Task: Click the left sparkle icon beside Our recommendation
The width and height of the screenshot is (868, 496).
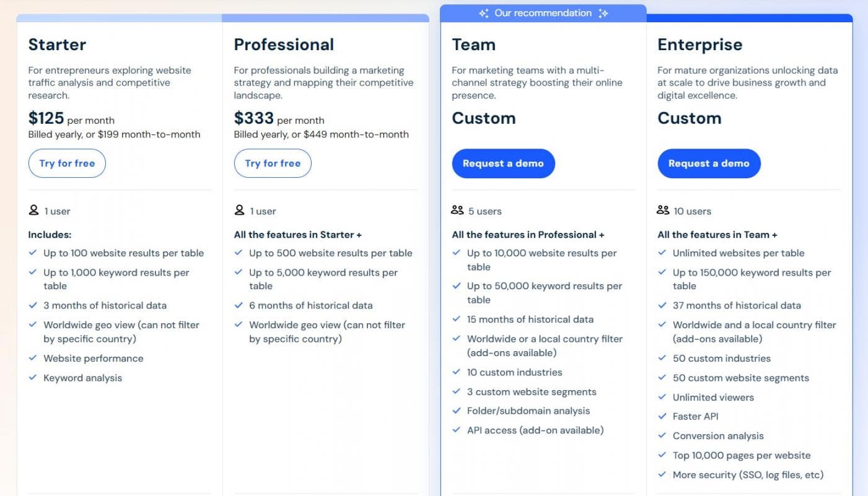Action: 484,14
